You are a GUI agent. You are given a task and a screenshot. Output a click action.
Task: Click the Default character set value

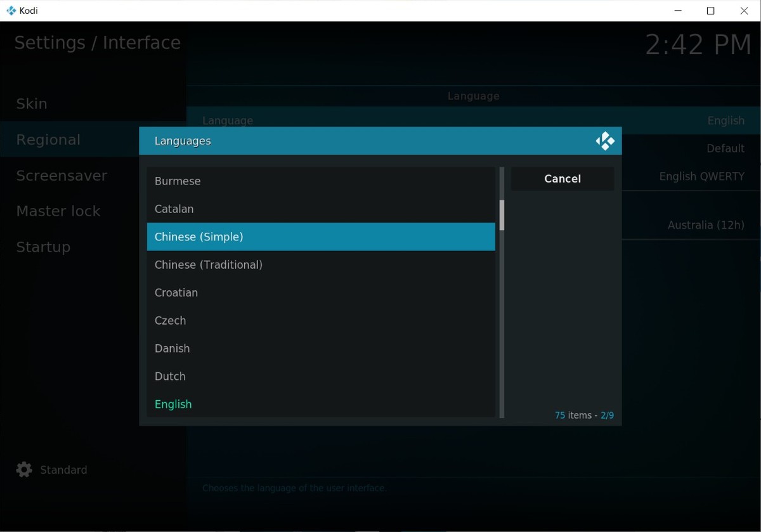[x=725, y=148]
